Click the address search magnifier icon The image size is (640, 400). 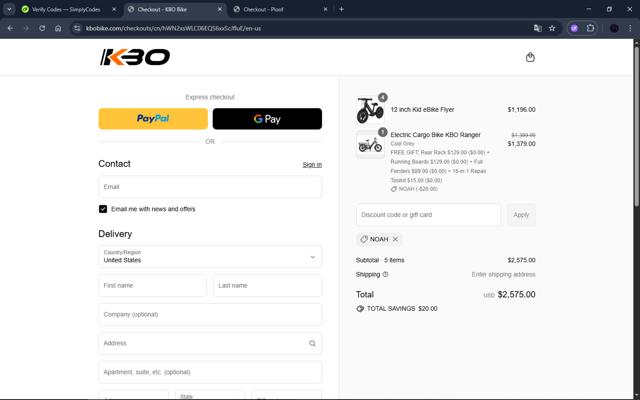click(x=312, y=343)
